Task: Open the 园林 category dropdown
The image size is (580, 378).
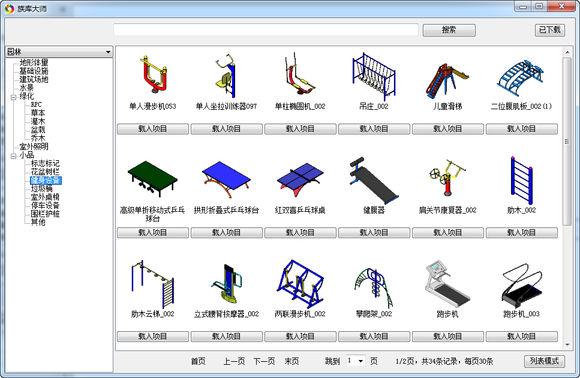Action: pyautogui.click(x=59, y=52)
